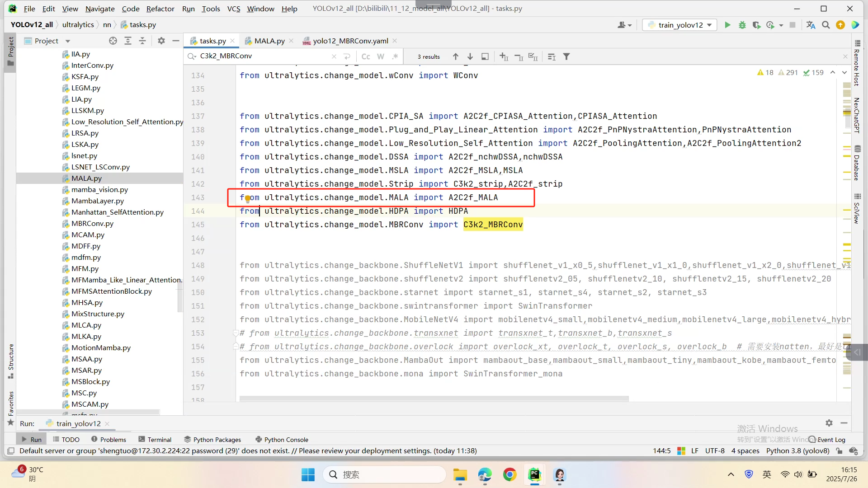Switch to yolo12_MBRConv.yaml tab

[350, 41]
